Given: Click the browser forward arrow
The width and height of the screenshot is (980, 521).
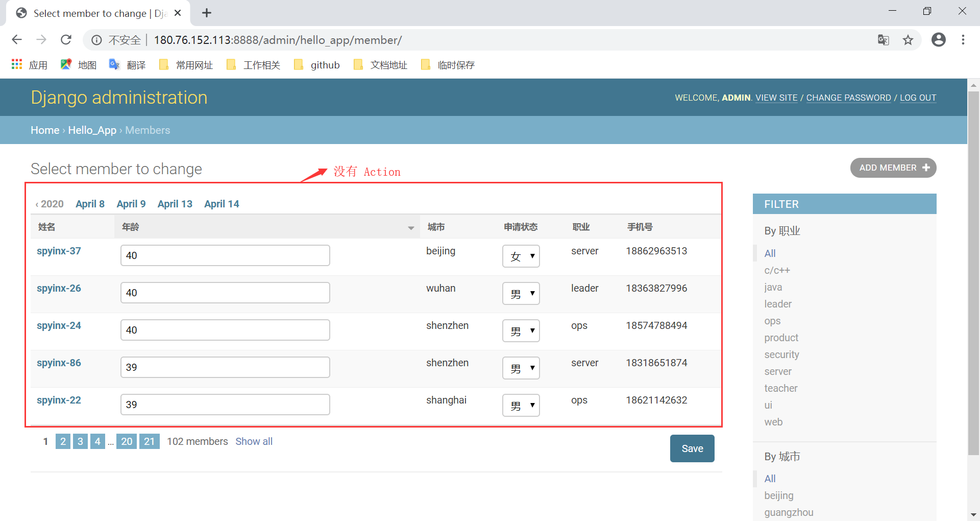Looking at the screenshot, I should coord(41,40).
